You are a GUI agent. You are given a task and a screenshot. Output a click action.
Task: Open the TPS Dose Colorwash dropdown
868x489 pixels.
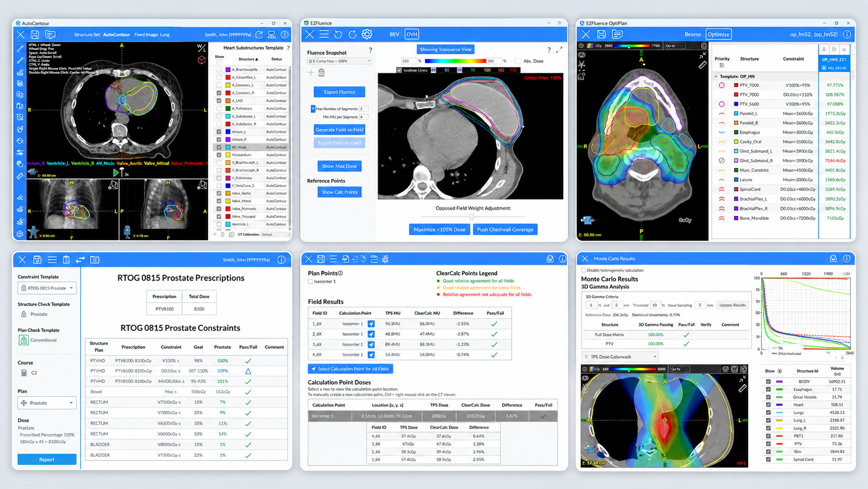[620, 357]
